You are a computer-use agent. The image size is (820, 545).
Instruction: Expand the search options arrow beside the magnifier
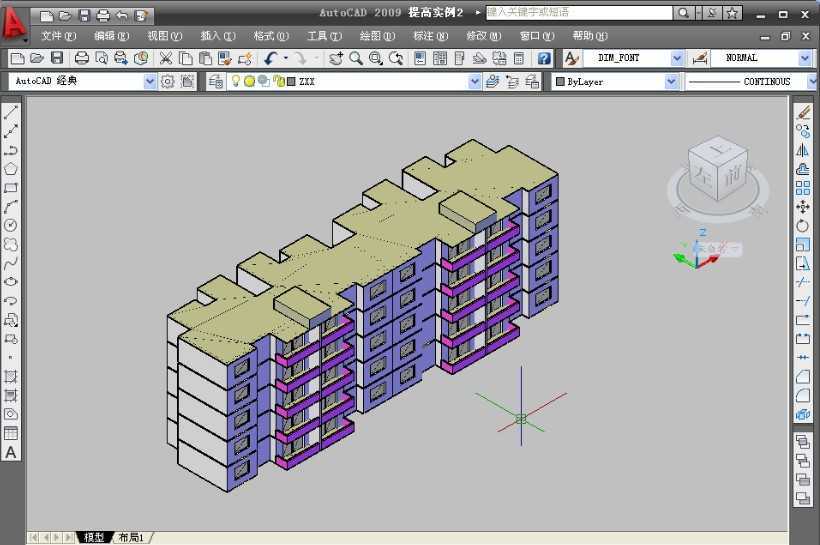[699, 13]
